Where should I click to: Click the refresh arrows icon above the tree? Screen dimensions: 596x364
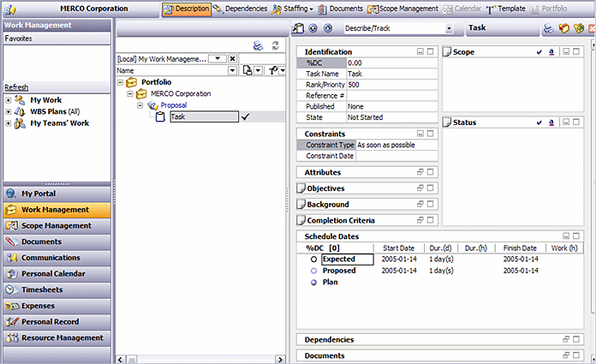(276, 46)
